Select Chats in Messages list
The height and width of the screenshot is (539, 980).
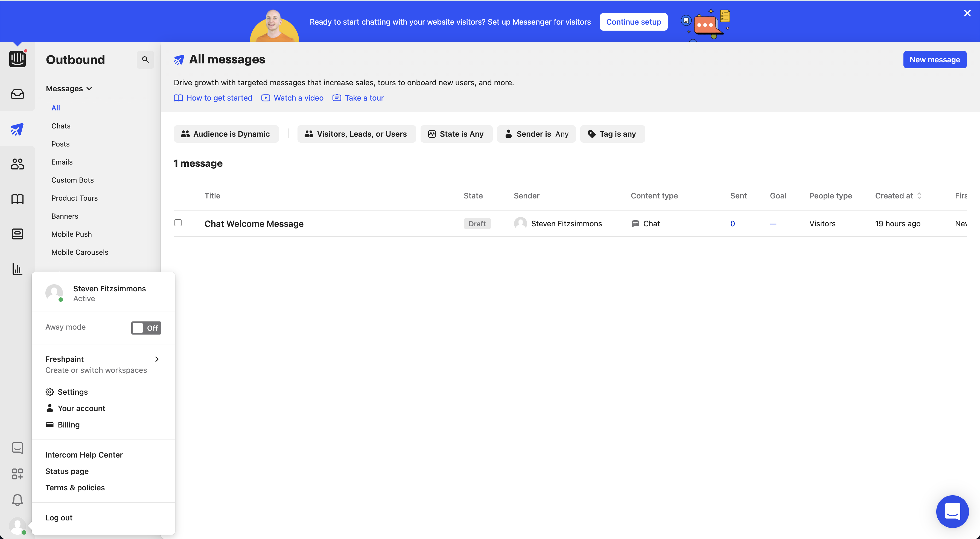coord(61,126)
